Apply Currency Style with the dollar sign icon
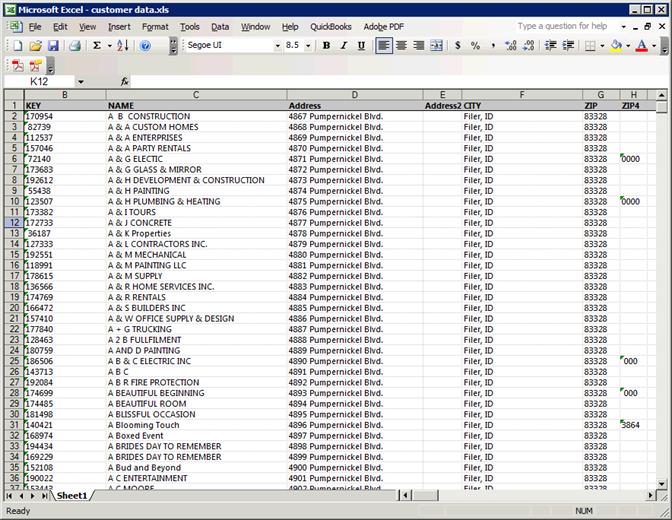Viewport: 672px width, 520px height. 458,46
